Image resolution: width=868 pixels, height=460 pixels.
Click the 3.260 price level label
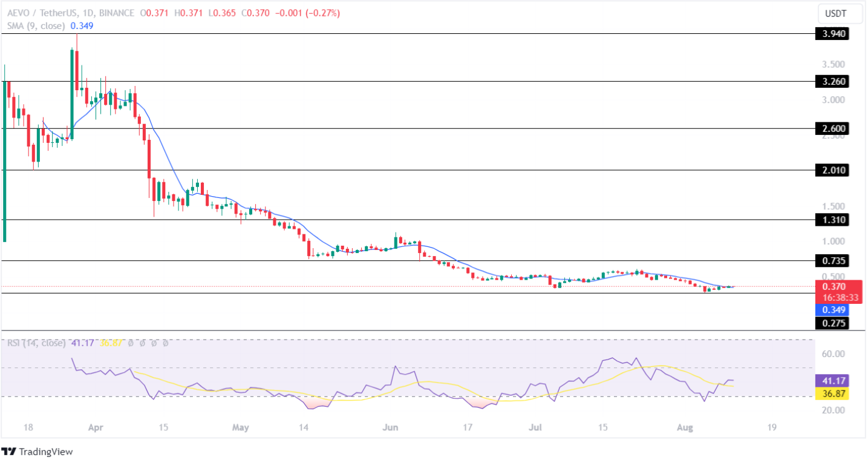tap(831, 81)
